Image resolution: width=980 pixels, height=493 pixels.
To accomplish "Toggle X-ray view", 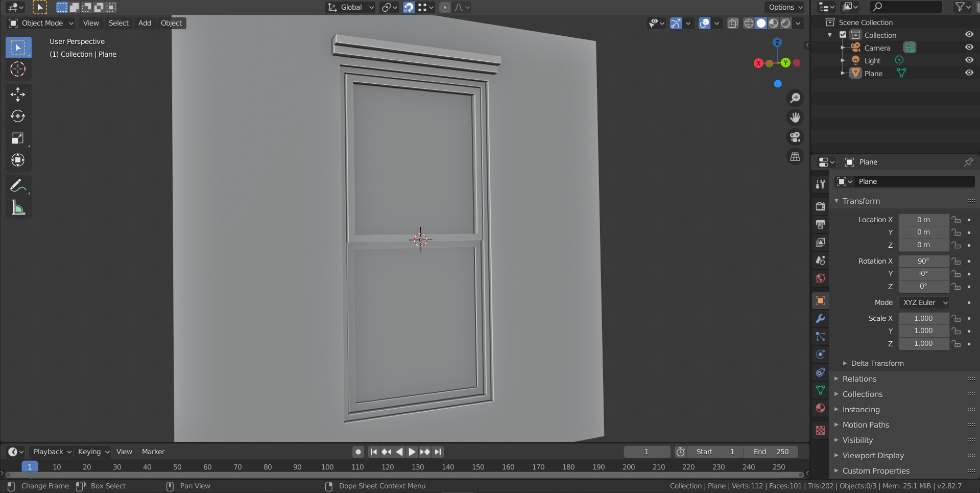I will 733,23.
